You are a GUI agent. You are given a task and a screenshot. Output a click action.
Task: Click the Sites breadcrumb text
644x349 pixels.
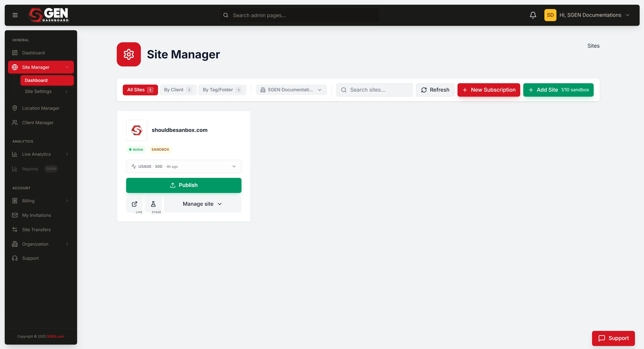pyautogui.click(x=594, y=46)
